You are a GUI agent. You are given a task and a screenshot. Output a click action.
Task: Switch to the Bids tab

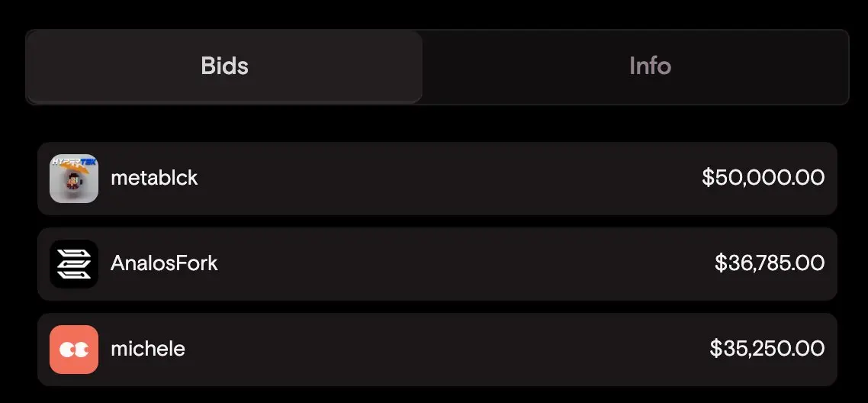click(x=224, y=66)
